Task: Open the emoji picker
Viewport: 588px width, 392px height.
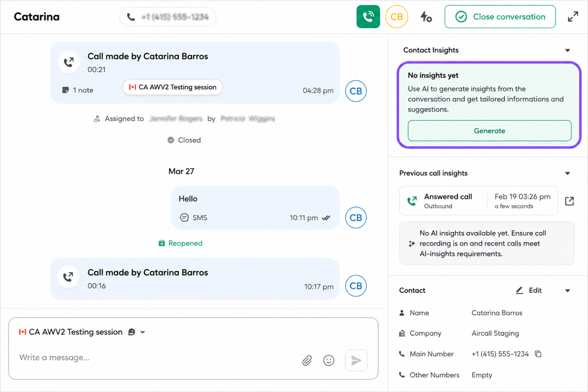Action: pyautogui.click(x=329, y=361)
